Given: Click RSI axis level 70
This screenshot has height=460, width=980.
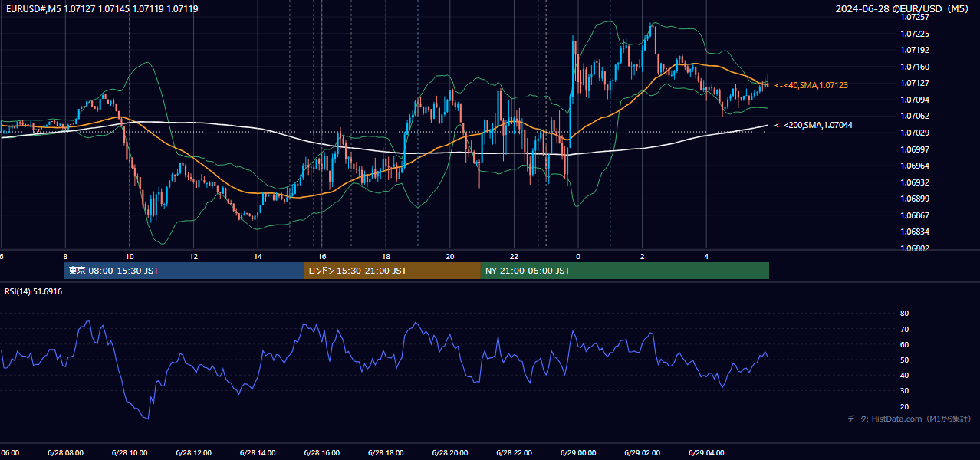Looking at the screenshot, I should [904, 329].
